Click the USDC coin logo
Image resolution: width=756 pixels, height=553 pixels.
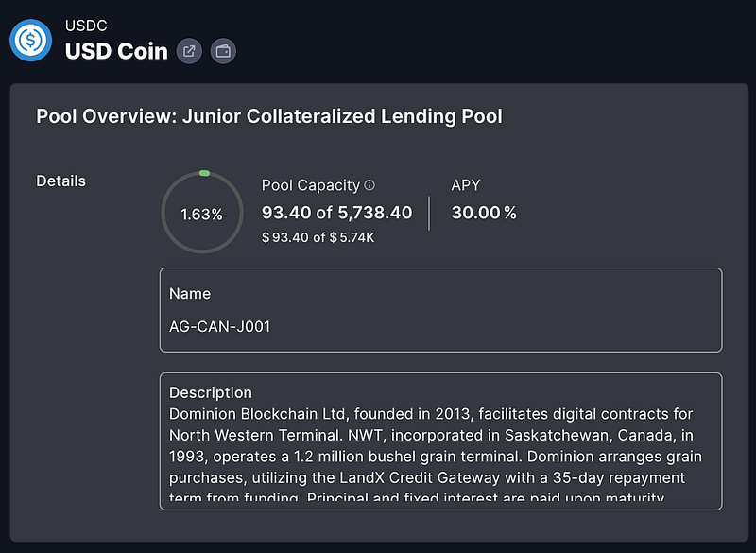(31, 40)
